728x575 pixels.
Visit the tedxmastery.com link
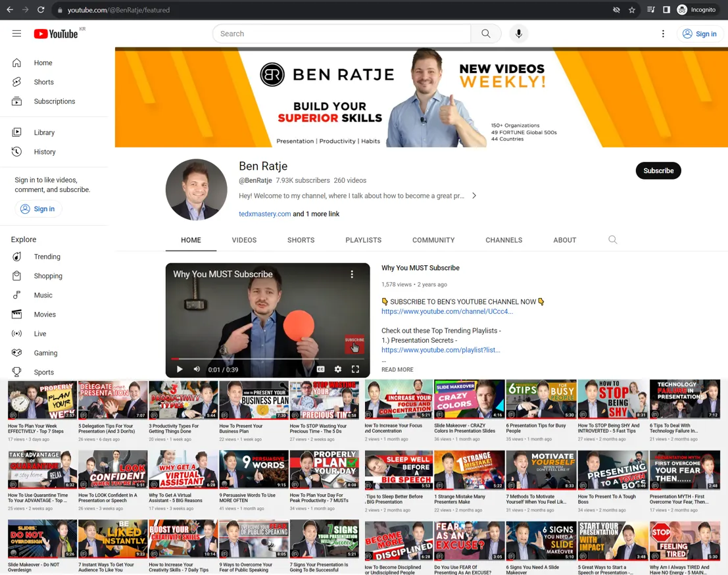pos(264,214)
